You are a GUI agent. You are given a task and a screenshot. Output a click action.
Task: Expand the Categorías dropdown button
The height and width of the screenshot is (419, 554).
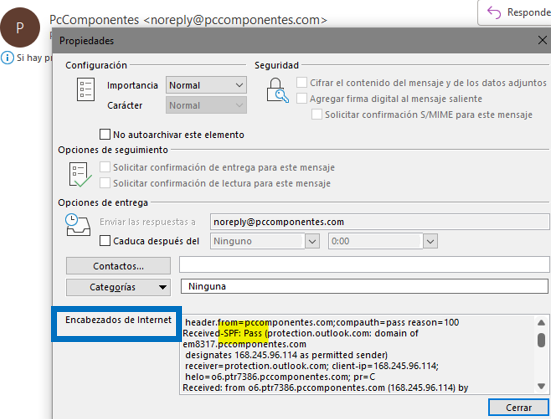coord(118,287)
